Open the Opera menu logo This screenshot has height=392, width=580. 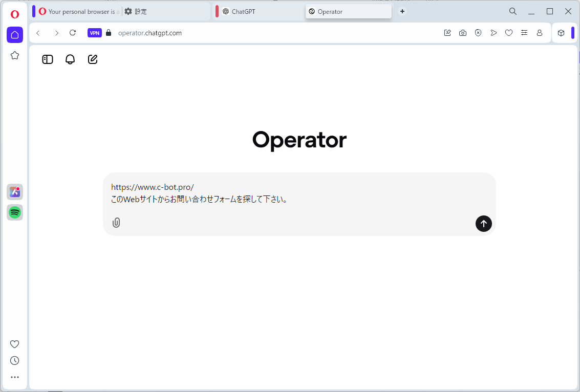pos(15,14)
